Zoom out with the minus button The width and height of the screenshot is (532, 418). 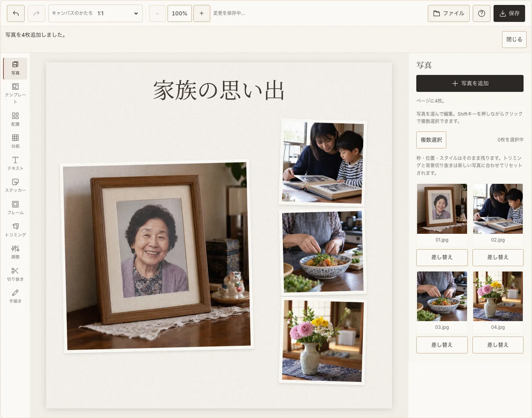point(158,13)
